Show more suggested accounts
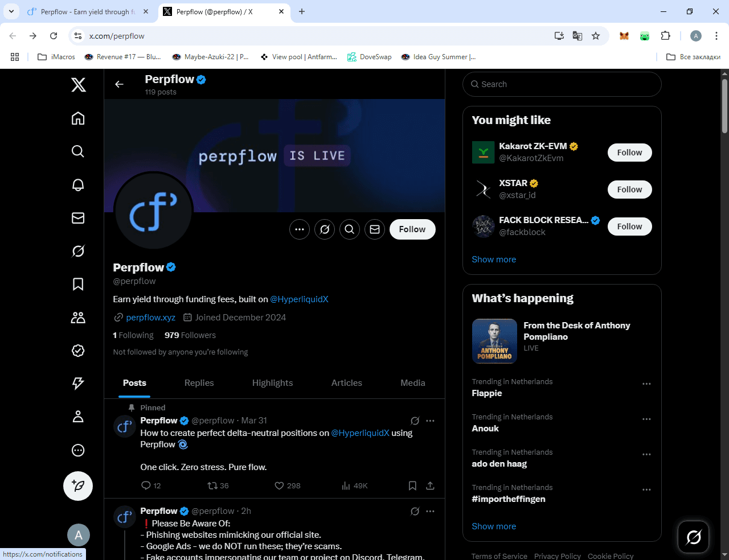Screen dimensions: 729x560 click(x=494, y=260)
